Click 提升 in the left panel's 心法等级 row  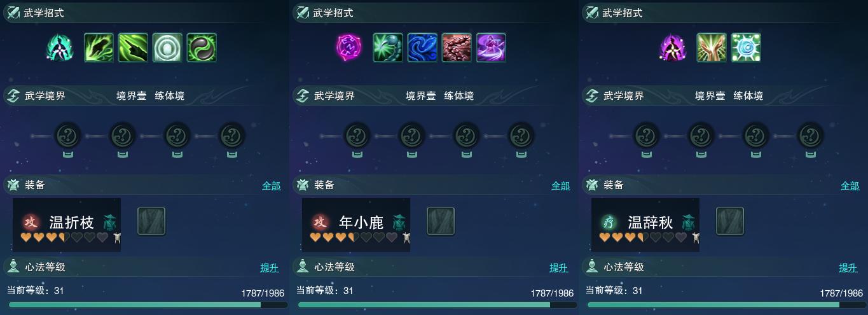[x=270, y=268]
